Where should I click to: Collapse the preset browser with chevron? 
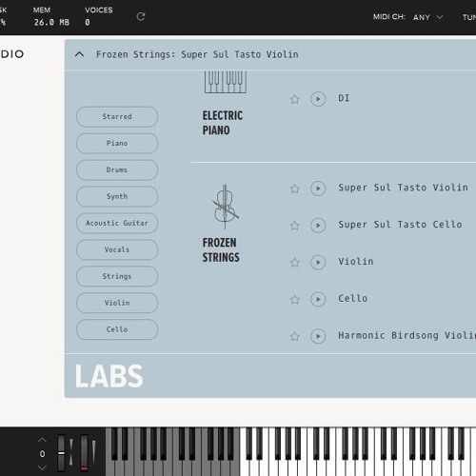click(x=79, y=54)
